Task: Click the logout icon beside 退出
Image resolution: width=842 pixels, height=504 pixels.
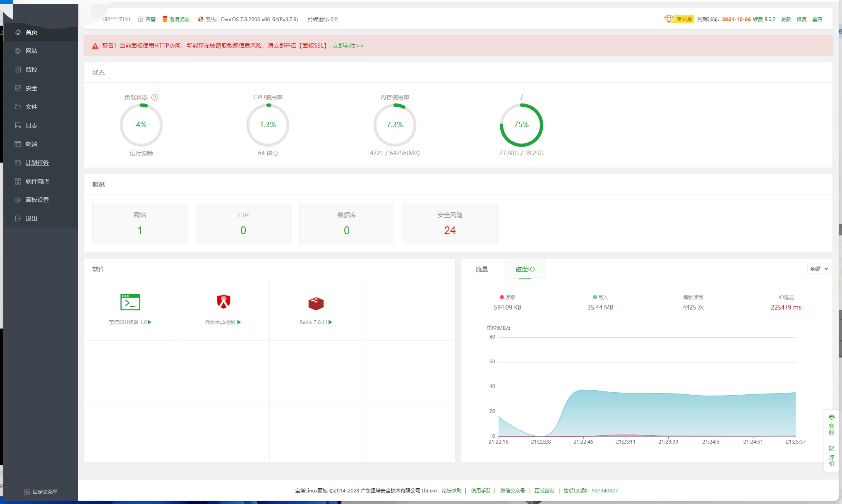Action: tap(18, 218)
